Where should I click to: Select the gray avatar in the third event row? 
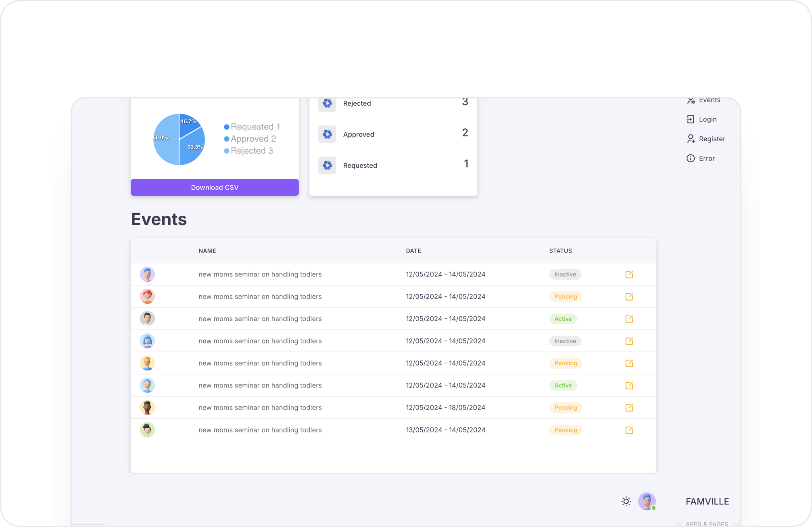click(x=147, y=319)
